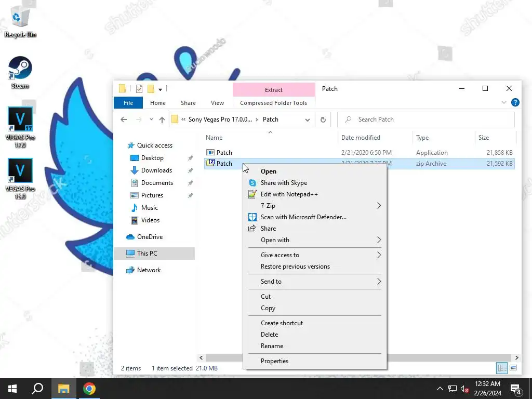Viewport: 532px width, 399px height.
Task: Sort by the Size column header
Action: pos(484,137)
